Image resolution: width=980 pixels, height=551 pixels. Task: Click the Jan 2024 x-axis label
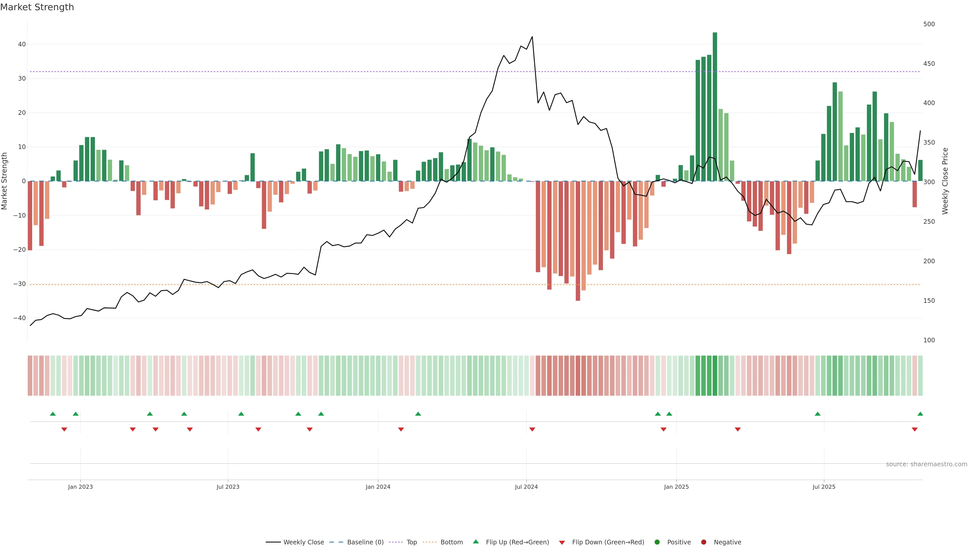click(x=378, y=487)
